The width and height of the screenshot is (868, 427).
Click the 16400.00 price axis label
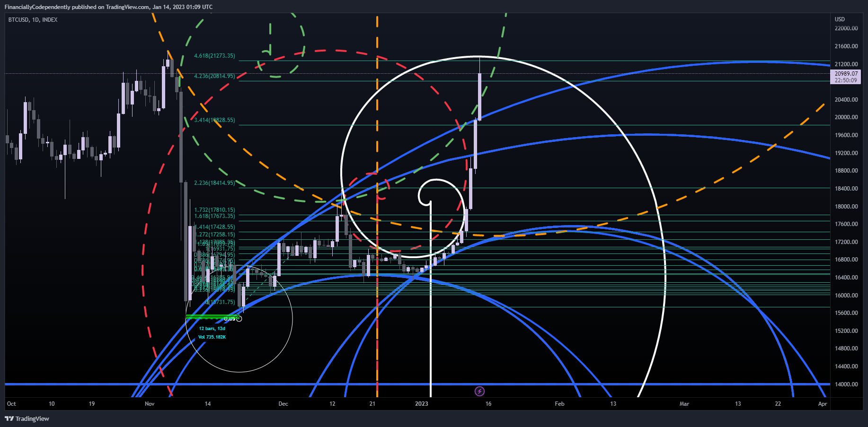coord(846,278)
